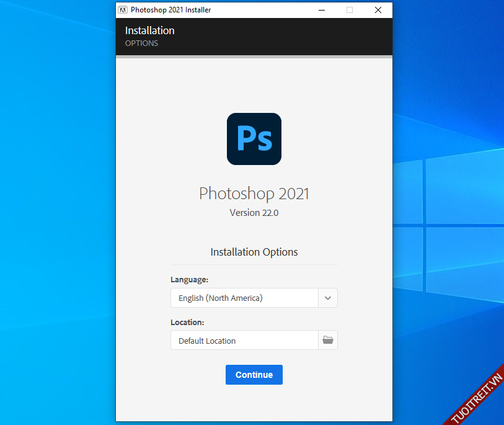
Task: Click the Installation Options section heading
Action: coord(254,252)
